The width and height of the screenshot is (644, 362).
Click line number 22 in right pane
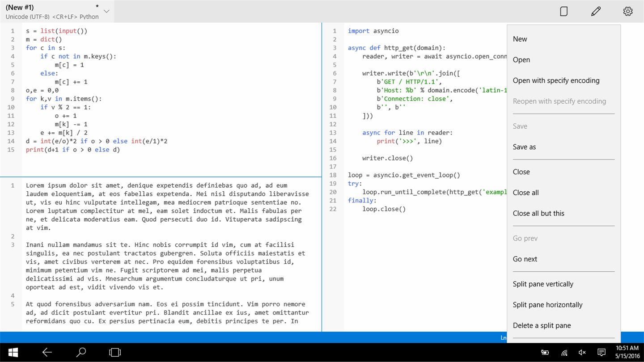tap(333, 209)
